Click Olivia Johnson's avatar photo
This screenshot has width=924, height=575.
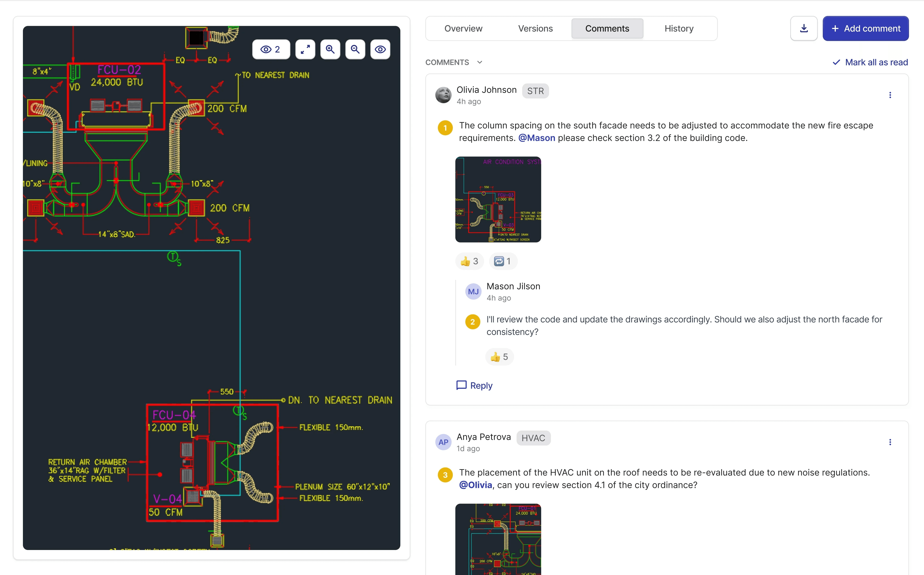point(443,95)
